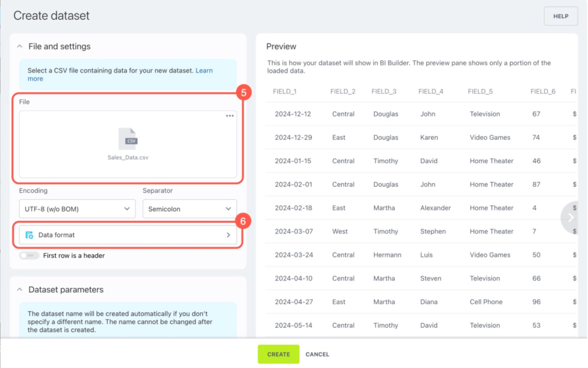Click the right arrow to scroll preview
Image resolution: width=588 pixels, height=368 pixels.
571,217
